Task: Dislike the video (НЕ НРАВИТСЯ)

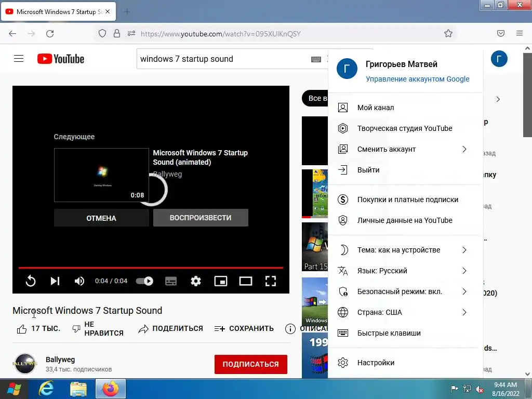Action: coord(98,328)
